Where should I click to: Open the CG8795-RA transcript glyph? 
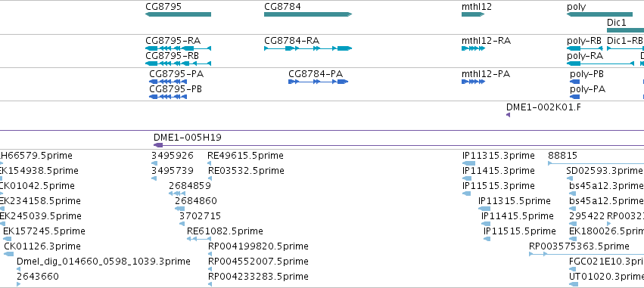tap(179, 48)
